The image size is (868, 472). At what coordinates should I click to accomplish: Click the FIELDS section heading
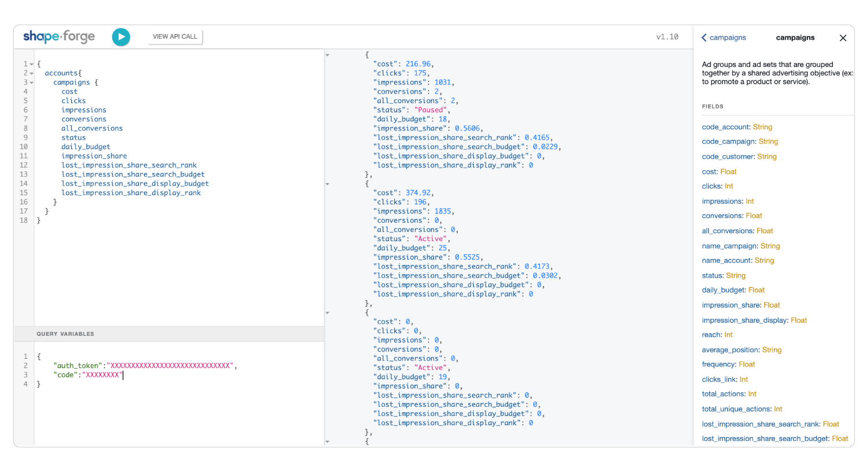pyautogui.click(x=713, y=107)
